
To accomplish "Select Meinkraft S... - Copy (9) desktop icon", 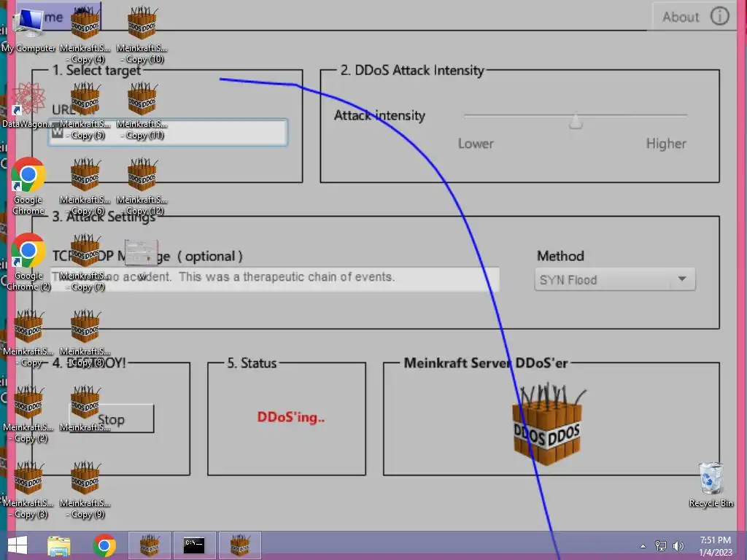I will (x=85, y=489).
